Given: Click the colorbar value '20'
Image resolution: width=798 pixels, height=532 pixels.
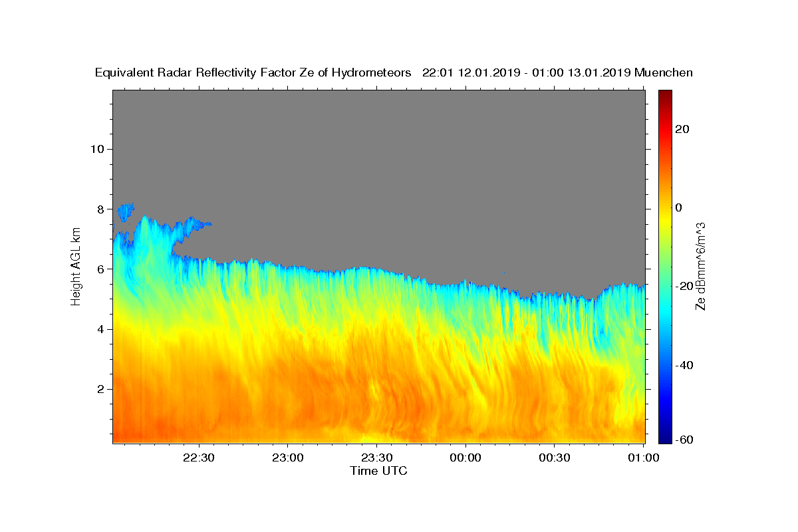Looking at the screenshot, I should coord(682,129).
